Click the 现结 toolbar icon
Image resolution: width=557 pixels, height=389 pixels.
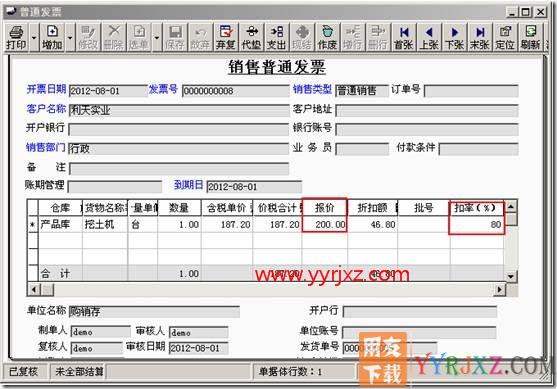302,38
